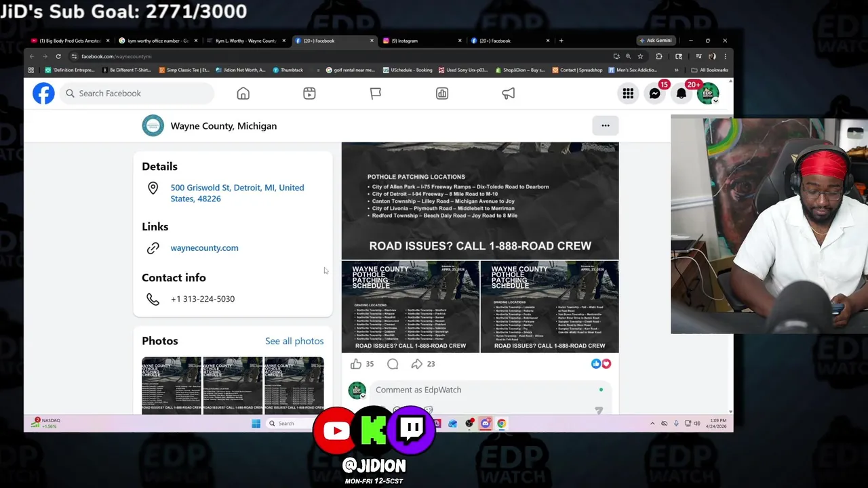Click the map pin icon next to address
This screenshot has height=488, width=868.
pos(153,188)
